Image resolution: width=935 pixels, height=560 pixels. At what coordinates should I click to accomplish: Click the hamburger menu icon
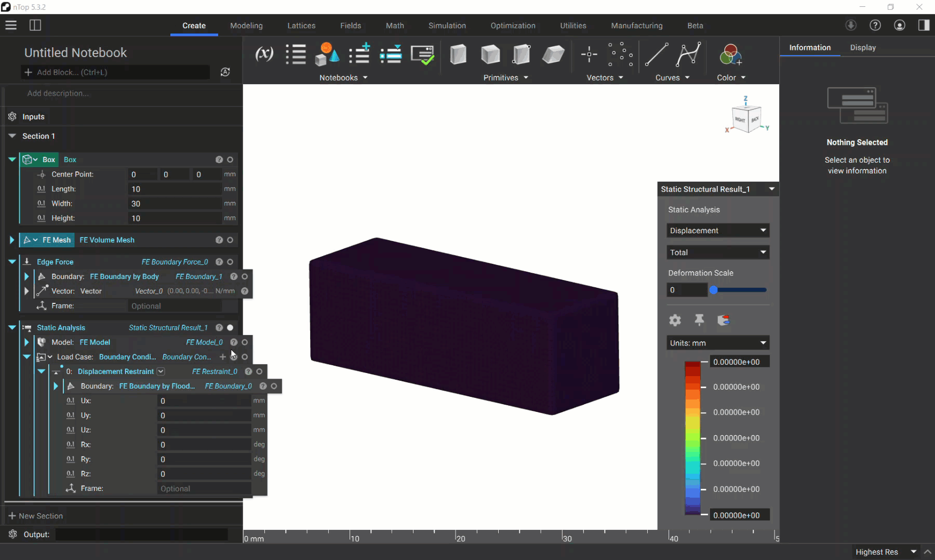[x=11, y=25]
